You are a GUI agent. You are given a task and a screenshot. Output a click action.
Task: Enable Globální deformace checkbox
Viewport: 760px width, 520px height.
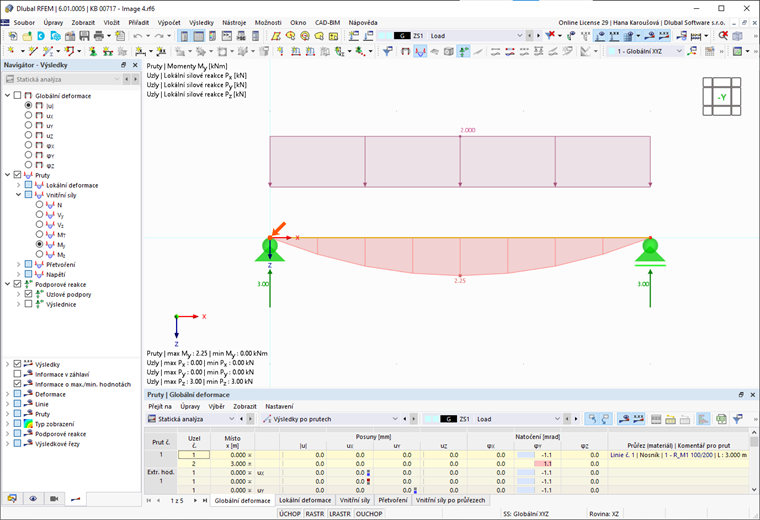(17, 95)
